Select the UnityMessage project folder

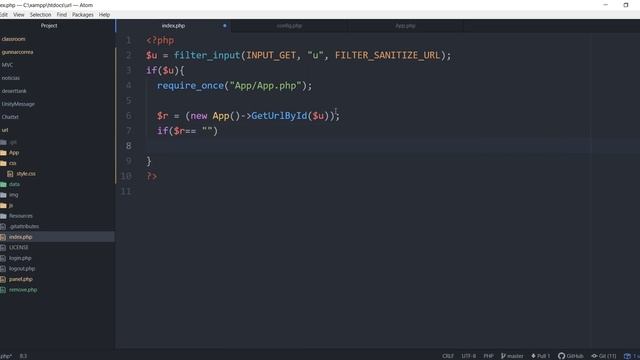(x=18, y=104)
